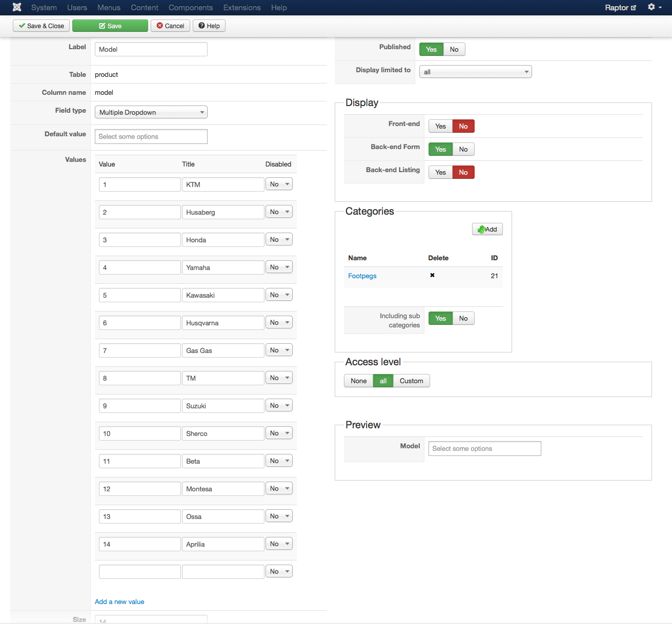Cancel editing the field
Screen dimensions: 672x624
170,26
